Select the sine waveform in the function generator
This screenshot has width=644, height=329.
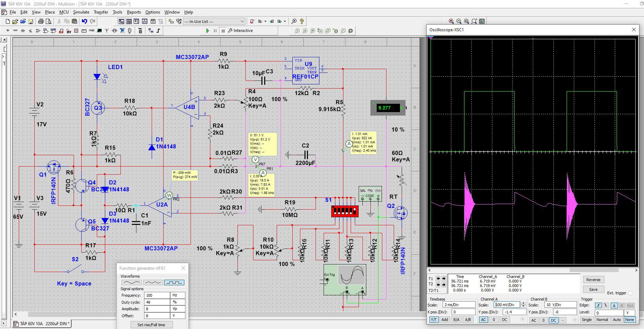pyautogui.click(x=131, y=282)
